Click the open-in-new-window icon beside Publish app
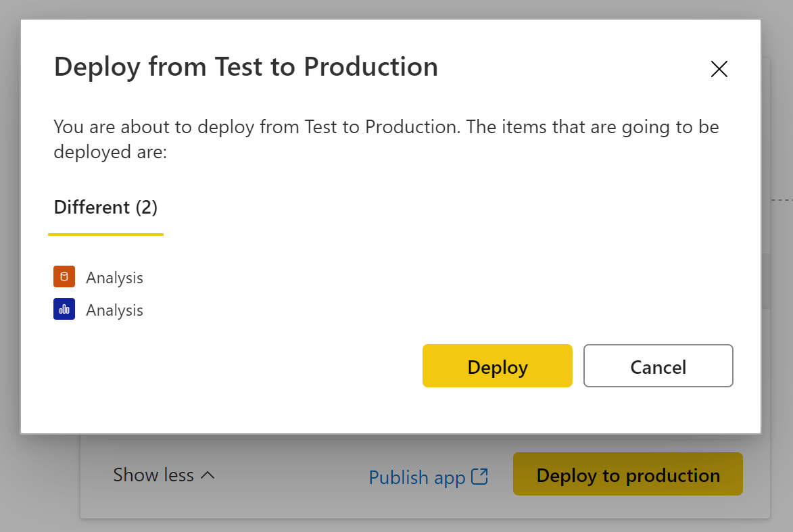 (479, 477)
